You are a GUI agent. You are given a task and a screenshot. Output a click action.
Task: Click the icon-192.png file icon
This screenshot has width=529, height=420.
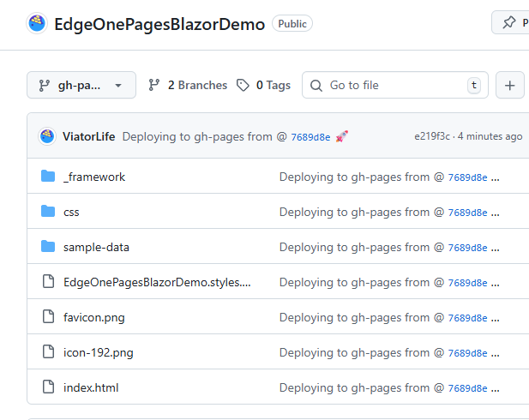click(48, 351)
